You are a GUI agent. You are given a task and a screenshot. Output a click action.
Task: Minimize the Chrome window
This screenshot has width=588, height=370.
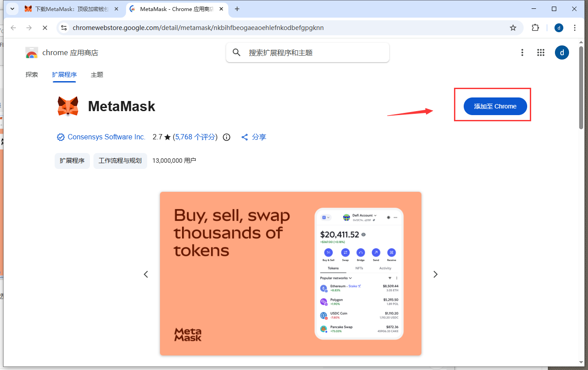[x=534, y=9]
